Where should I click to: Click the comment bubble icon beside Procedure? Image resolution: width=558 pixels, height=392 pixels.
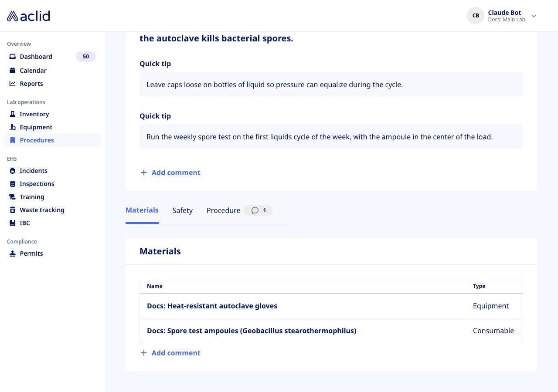tap(255, 210)
